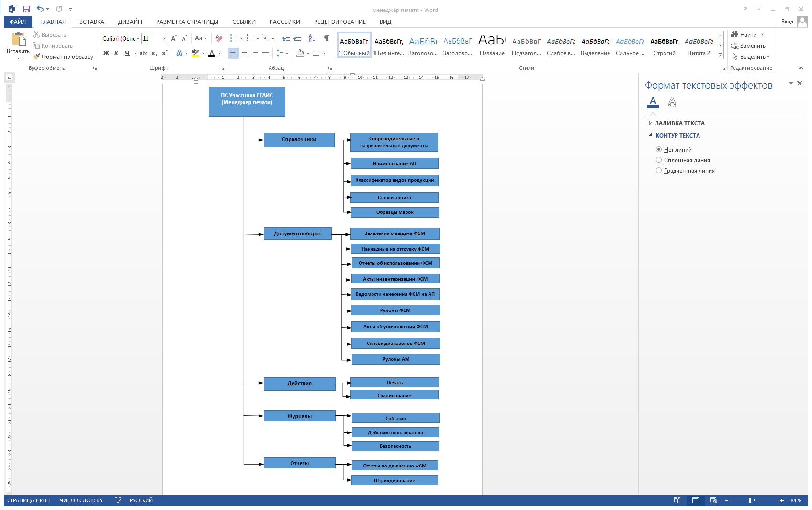
Task: Open font size dropdown (11)
Action: 165,38
